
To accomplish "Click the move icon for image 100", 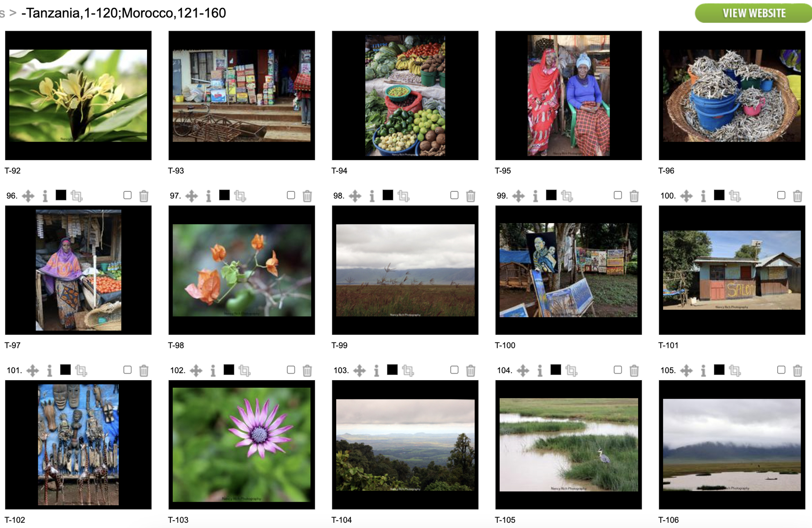I will [x=687, y=196].
